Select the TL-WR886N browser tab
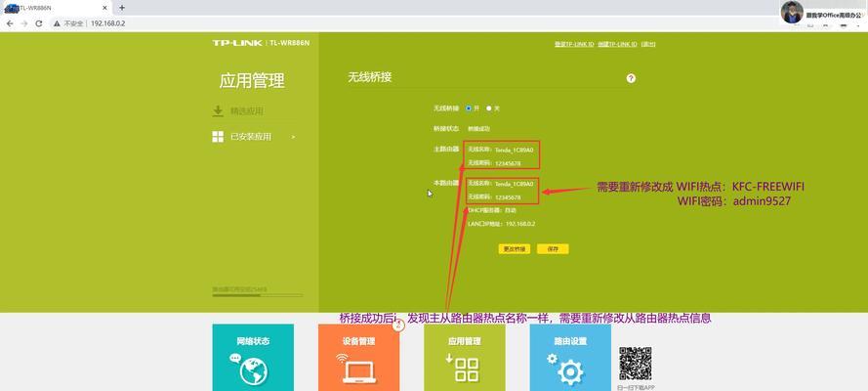The image size is (868, 391). (x=56, y=8)
